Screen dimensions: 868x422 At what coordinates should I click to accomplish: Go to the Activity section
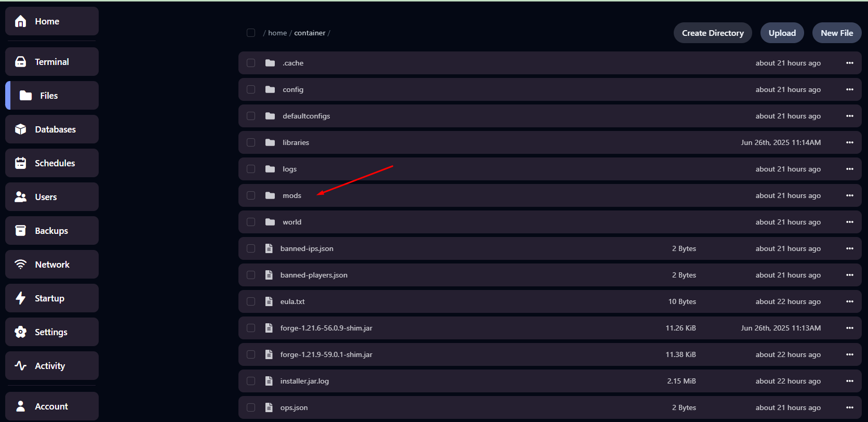[50, 366]
